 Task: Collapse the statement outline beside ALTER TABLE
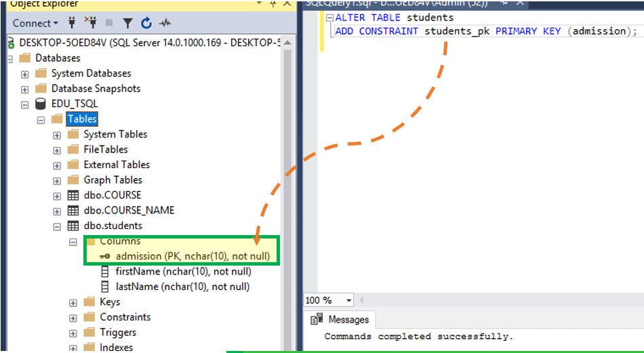[329, 18]
